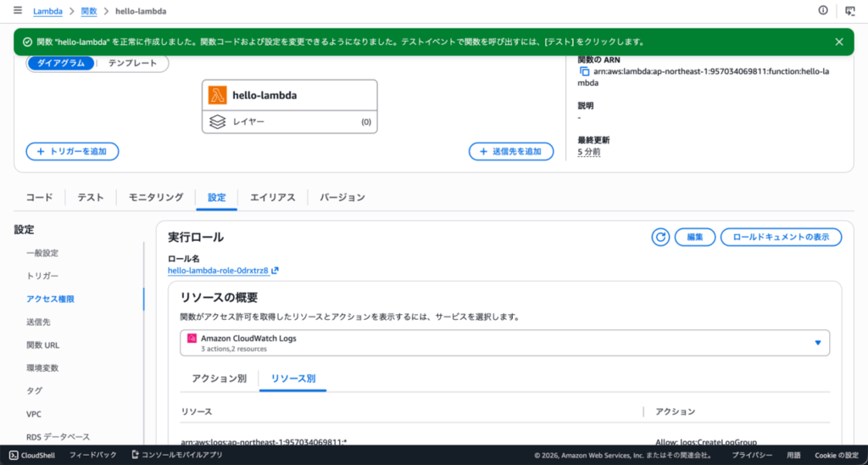
Task: Select トリガー in settings sidebar
Action: click(42, 276)
